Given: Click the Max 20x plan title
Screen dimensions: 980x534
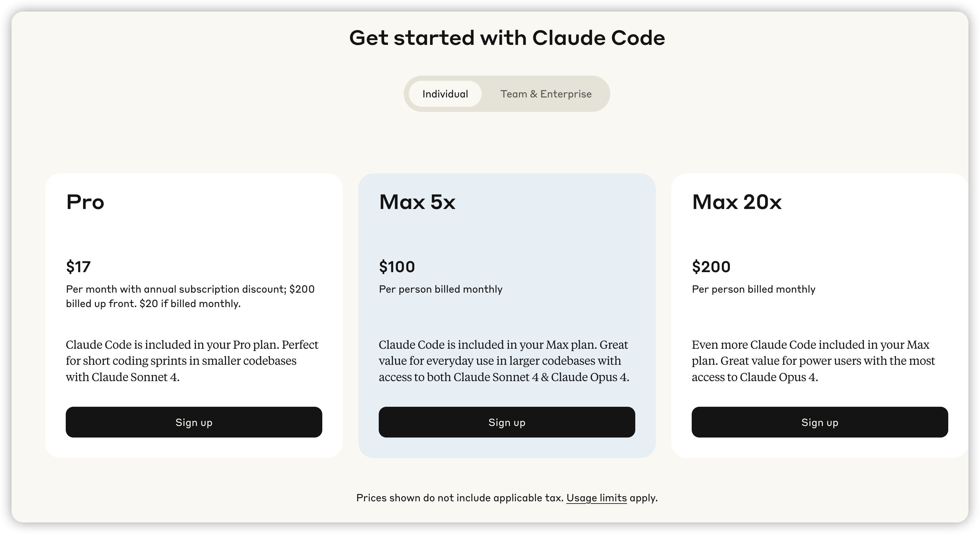Looking at the screenshot, I should (x=737, y=202).
